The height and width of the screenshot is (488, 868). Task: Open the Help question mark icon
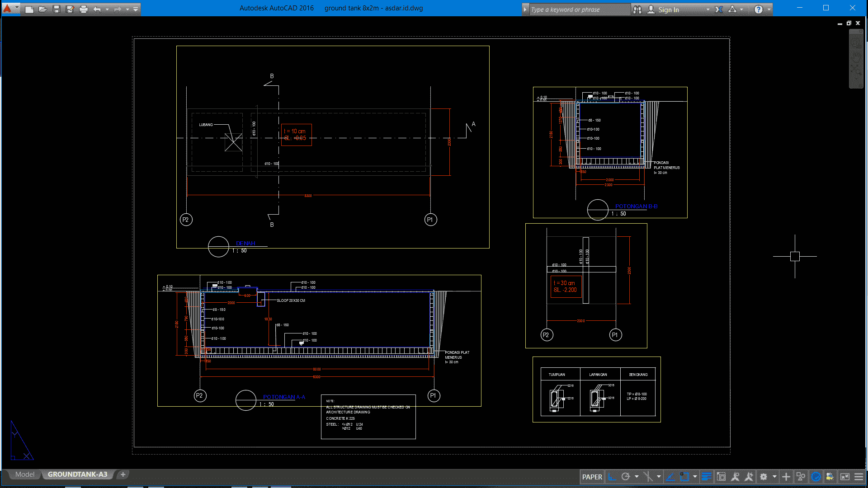[x=759, y=9]
